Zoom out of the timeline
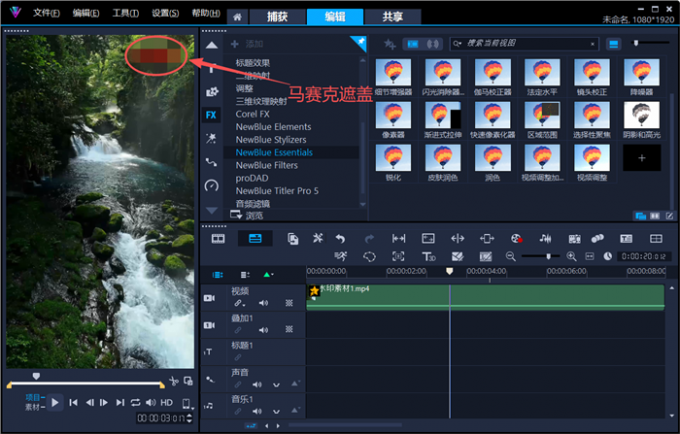The width and height of the screenshot is (680, 434). click(x=510, y=257)
